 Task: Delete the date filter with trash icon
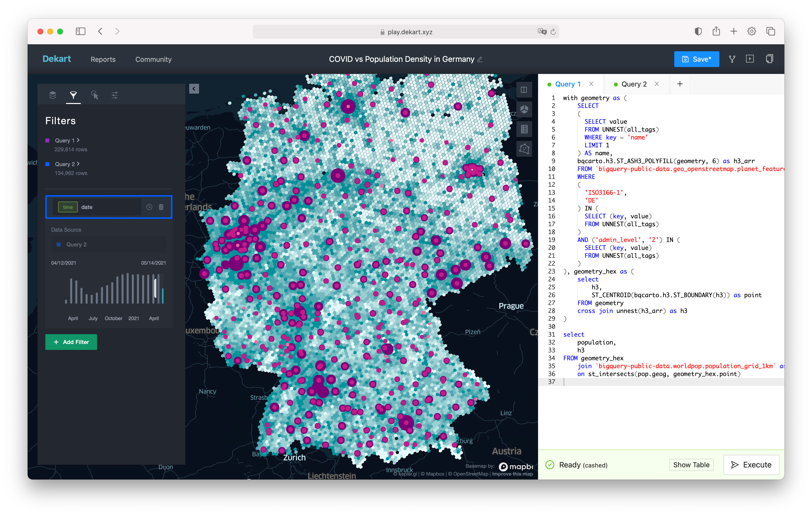[161, 207]
